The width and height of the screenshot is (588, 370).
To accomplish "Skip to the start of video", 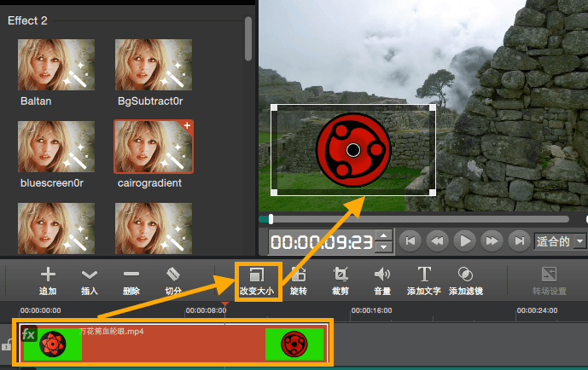I will (x=410, y=241).
